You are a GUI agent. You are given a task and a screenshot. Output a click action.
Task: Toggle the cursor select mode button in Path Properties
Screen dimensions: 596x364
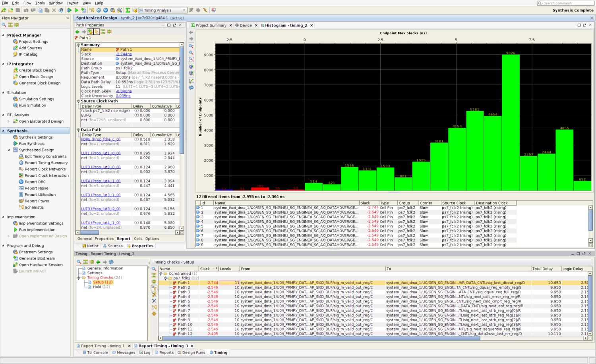(x=97, y=32)
